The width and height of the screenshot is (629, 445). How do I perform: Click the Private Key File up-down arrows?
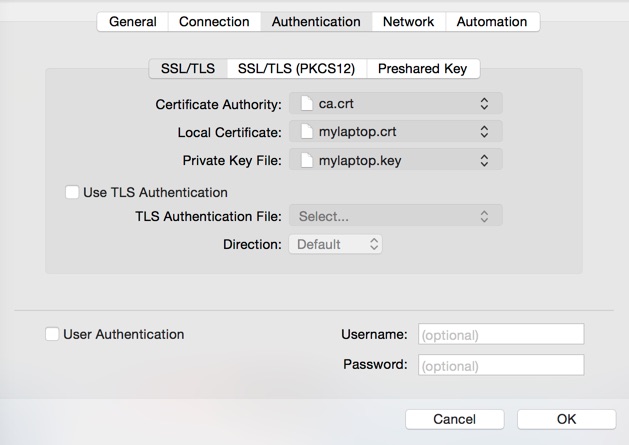click(484, 161)
